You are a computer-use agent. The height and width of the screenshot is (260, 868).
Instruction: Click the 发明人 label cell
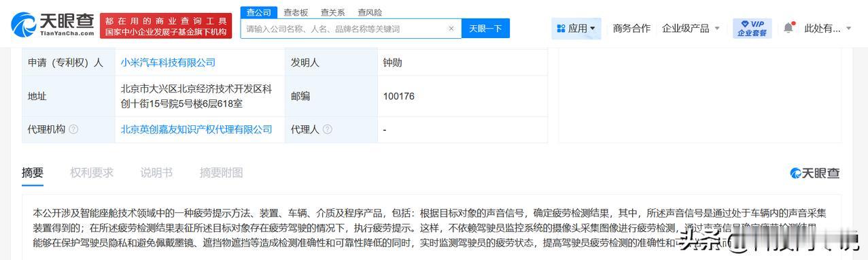tap(331, 63)
